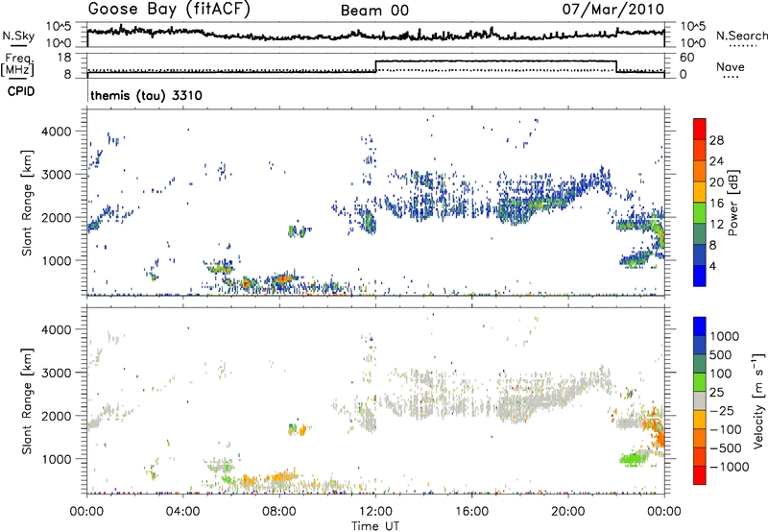Click the '60' Nave axis tick label
The image size is (768, 532).
pyautogui.click(x=686, y=58)
